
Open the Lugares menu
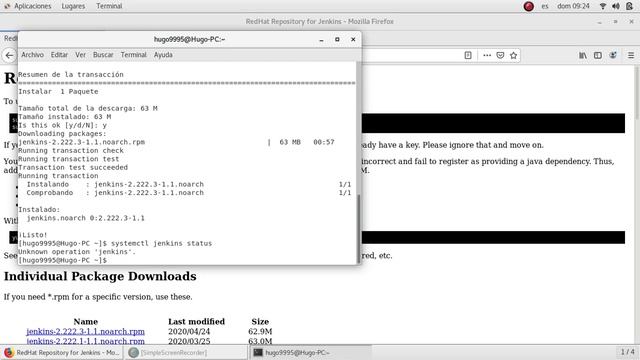click(73, 6)
